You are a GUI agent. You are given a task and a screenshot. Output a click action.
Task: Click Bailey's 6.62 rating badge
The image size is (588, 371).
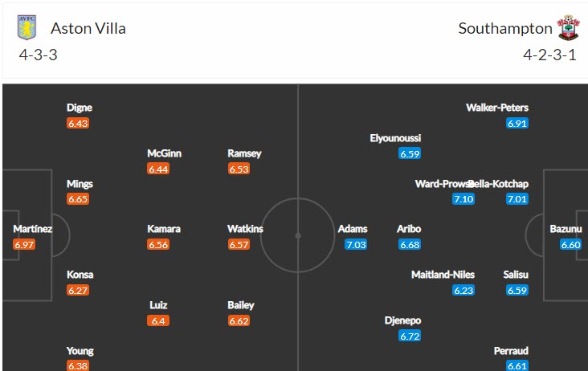point(239,320)
